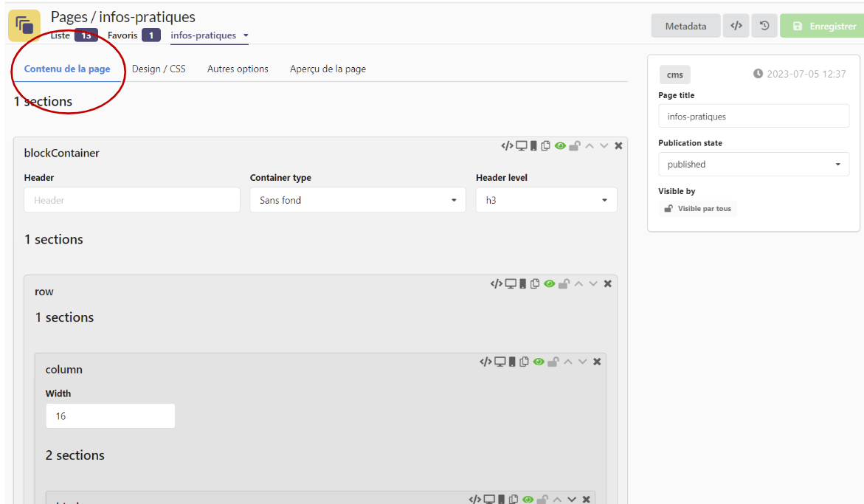Image resolution: width=864 pixels, height=504 pixels.
Task: Open source code button beside Metadata
Action: point(736,26)
